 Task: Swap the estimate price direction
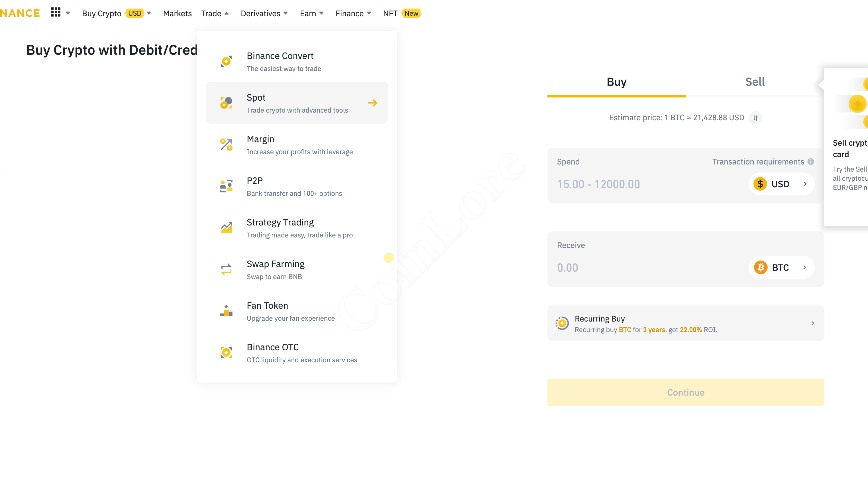point(755,118)
